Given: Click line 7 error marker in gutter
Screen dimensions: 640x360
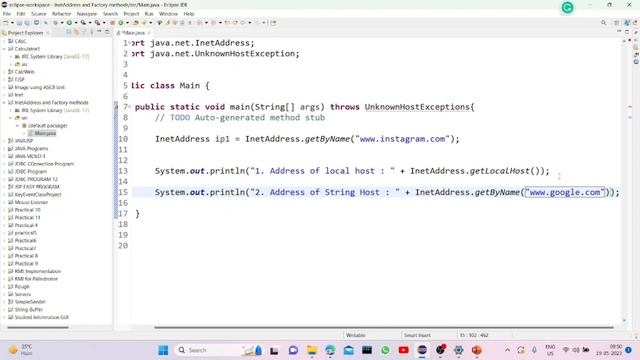Looking at the screenshot, I should click(x=116, y=107).
